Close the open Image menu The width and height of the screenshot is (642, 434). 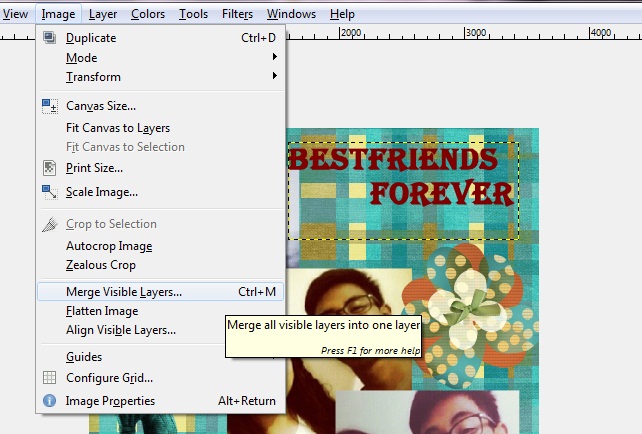(58, 14)
